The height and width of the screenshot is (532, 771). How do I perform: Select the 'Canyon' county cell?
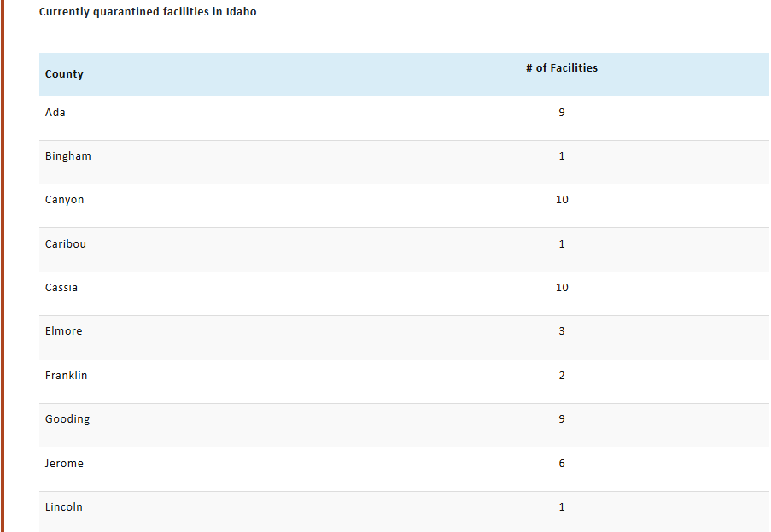64,200
